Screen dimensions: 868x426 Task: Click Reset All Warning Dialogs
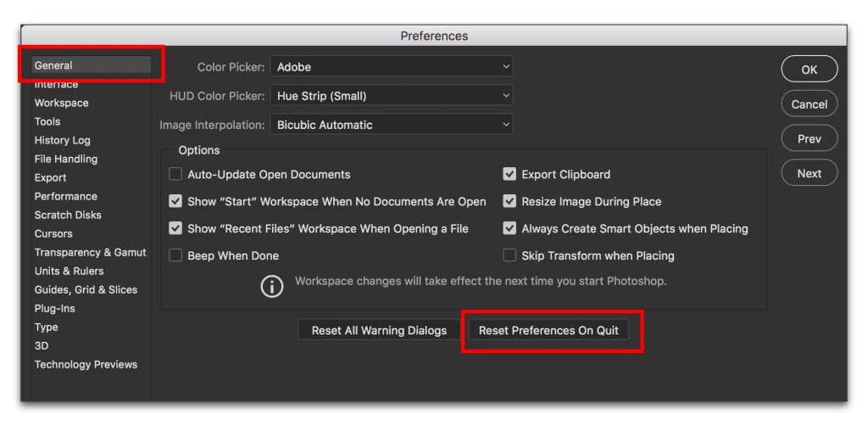coord(379,331)
